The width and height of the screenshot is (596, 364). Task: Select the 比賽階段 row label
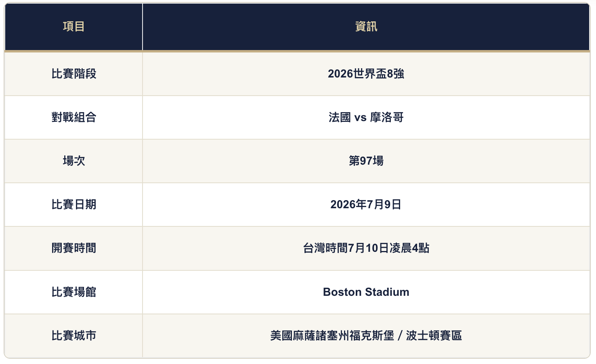73,74
